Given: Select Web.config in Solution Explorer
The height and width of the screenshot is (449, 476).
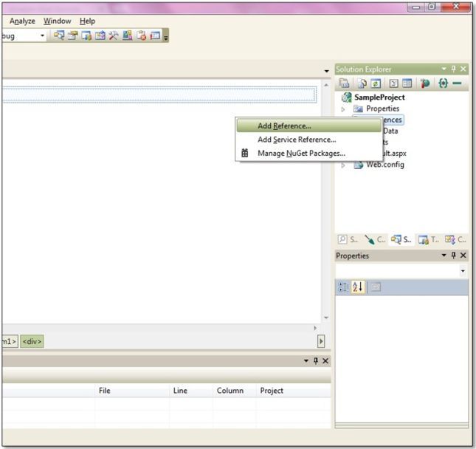Looking at the screenshot, I should point(385,165).
